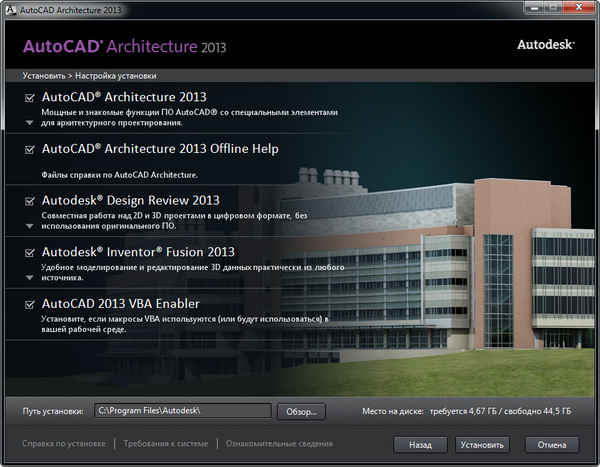This screenshot has height=467, width=600.
Task: Expand AutoCAD Architecture 2013 settings arrow
Action: pyautogui.click(x=30, y=124)
